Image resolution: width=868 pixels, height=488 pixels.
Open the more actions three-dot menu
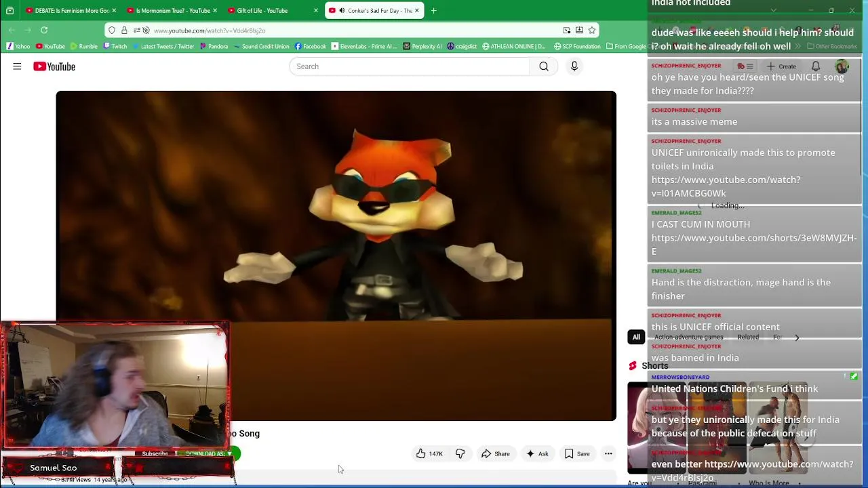(608, 454)
